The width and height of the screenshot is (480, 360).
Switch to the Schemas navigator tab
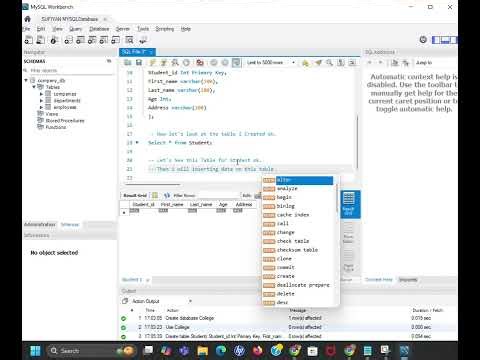coord(70,224)
